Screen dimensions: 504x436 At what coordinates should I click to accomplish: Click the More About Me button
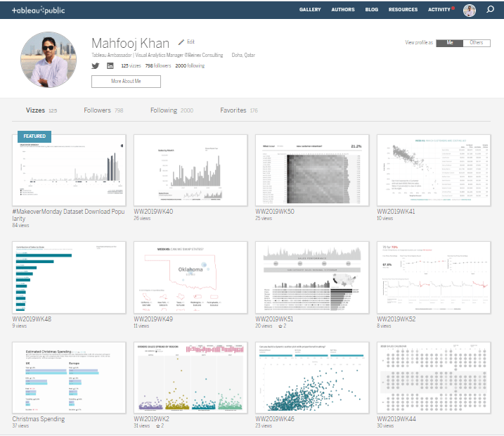126,82
